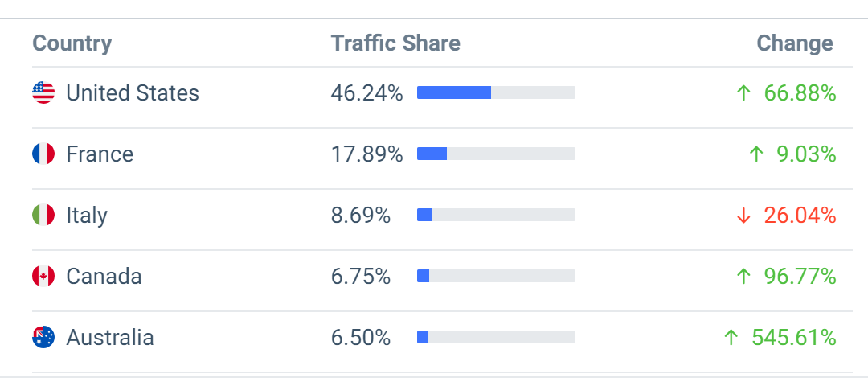Image resolution: width=868 pixels, height=378 pixels.
Task: Open the United States country link
Action: pos(133,93)
